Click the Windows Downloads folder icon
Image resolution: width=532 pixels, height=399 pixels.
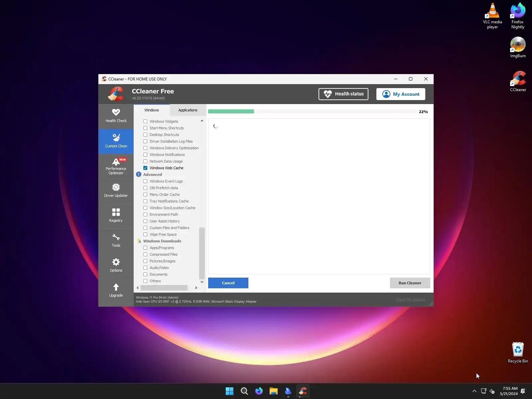(x=139, y=241)
